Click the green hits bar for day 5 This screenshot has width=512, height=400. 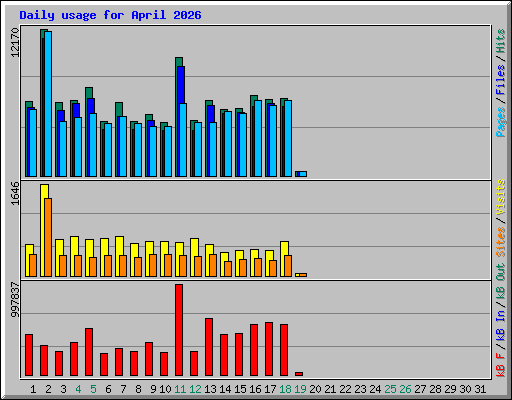pyautogui.click(x=89, y=93)
